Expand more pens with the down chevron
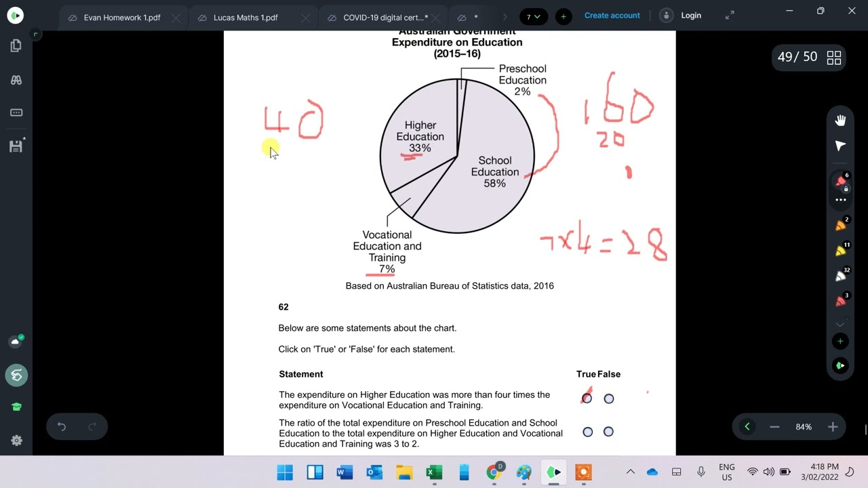Image resolution: width=868 pixels, height=488 pixels. pyautogui.click(x=840, y=323)
